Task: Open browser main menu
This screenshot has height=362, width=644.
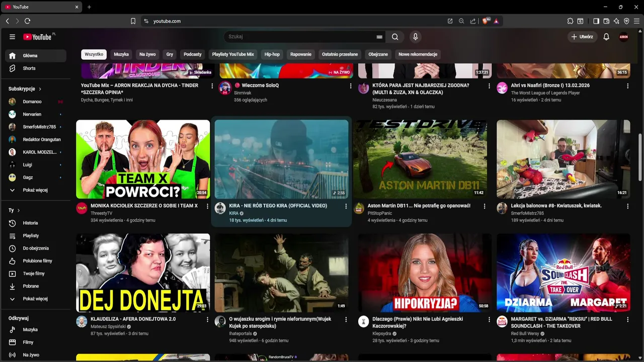Action: pos(636,21)
